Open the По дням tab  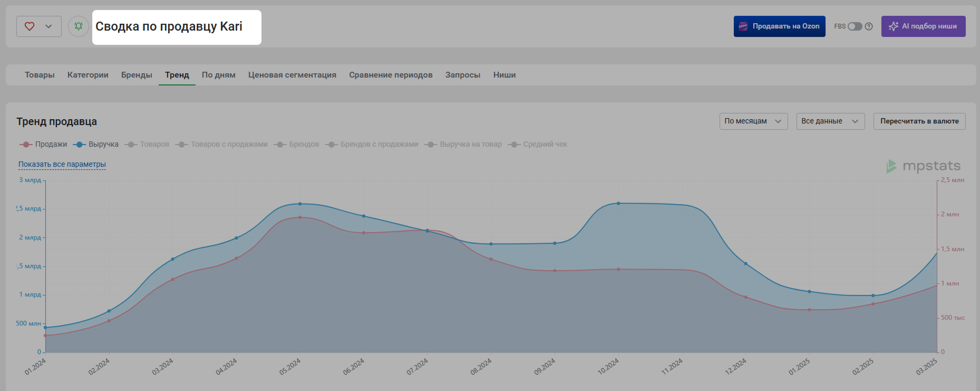(219, 75)
